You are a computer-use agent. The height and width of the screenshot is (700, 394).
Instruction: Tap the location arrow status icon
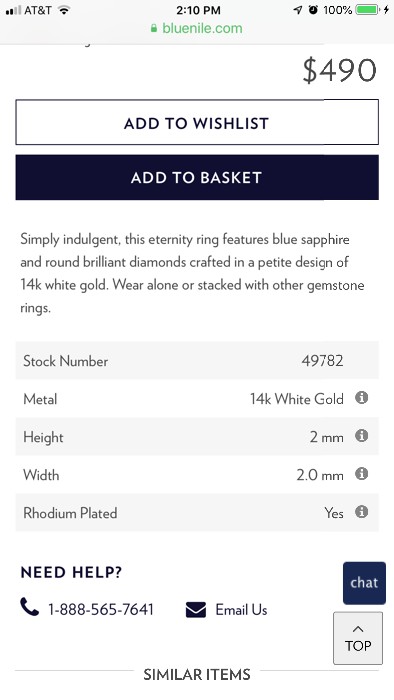298,10
